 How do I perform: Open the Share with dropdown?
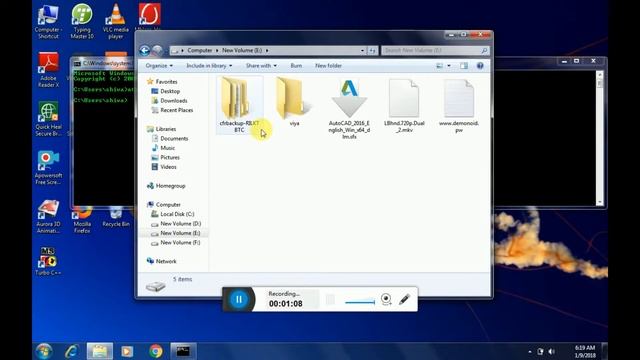pos(261,66)
